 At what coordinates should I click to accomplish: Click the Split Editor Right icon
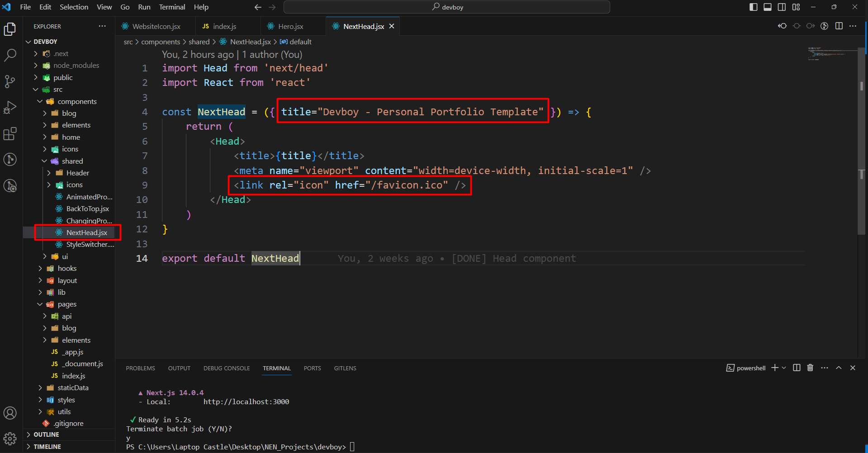839,26
